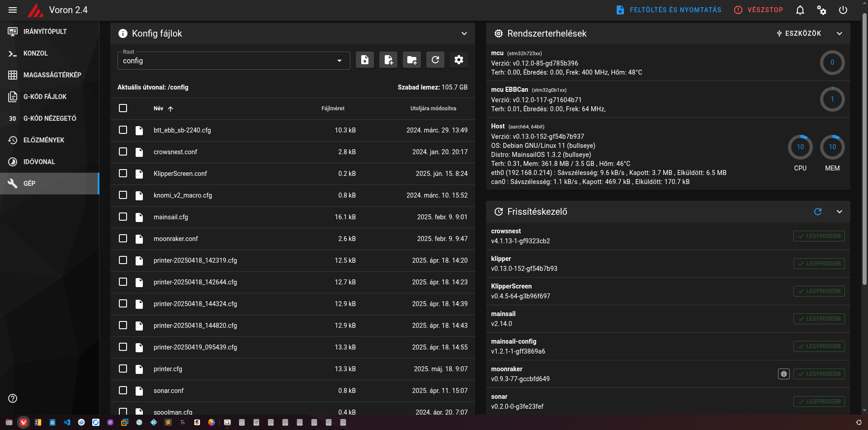
Task: Select the moonraker.conf checkbox
Action: (123, 238)
